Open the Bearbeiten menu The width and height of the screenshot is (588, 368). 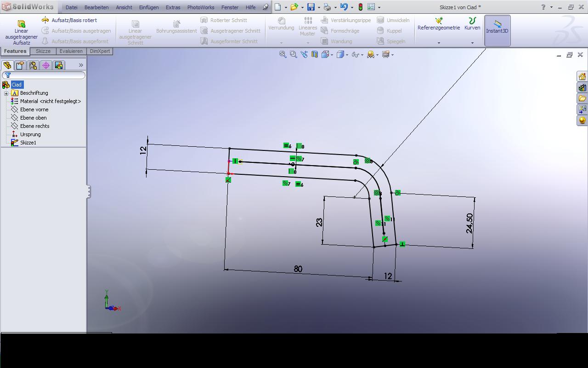point(96,7)
